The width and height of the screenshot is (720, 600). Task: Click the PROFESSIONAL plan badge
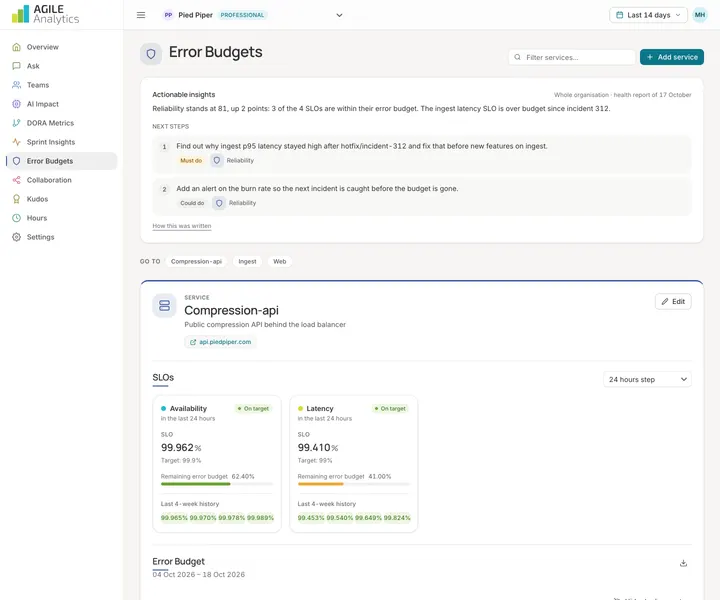pos(242,15)
